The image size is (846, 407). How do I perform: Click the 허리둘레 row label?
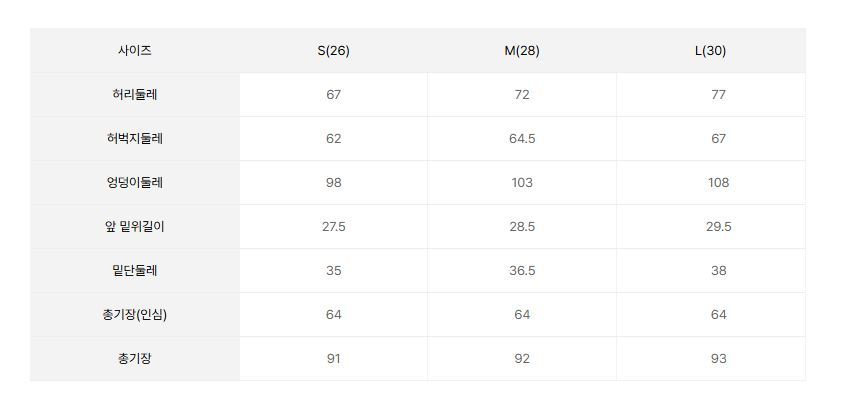click(x=134, y=95)
